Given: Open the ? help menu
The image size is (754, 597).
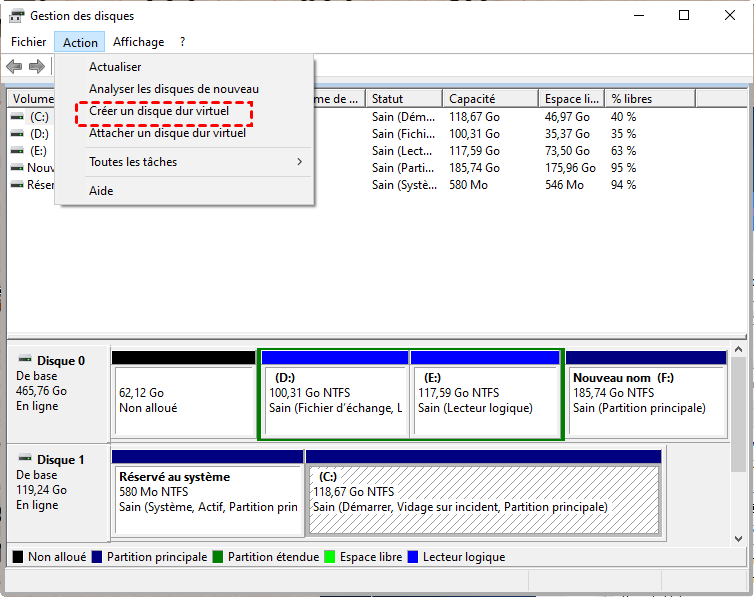Looking at the screenshot, I should tap(182, 42).
